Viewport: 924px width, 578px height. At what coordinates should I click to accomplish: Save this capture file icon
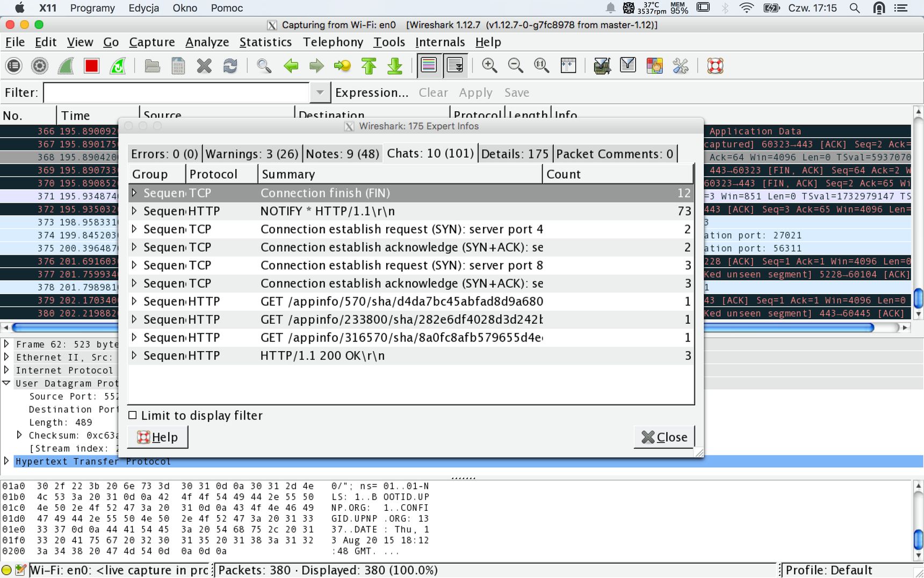coord(178,66)
